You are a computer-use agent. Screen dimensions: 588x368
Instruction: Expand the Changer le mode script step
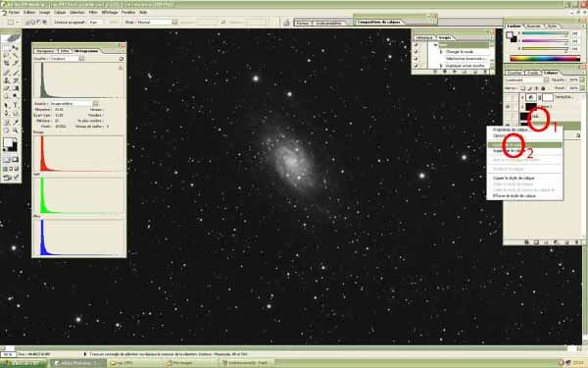[441, 52]
